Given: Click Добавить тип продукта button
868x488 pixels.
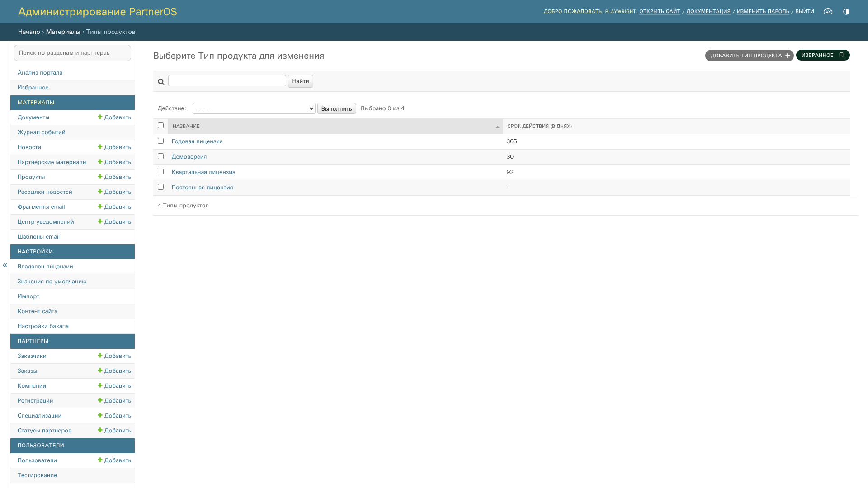Looking at the screenshot, I should pos(749,56).
